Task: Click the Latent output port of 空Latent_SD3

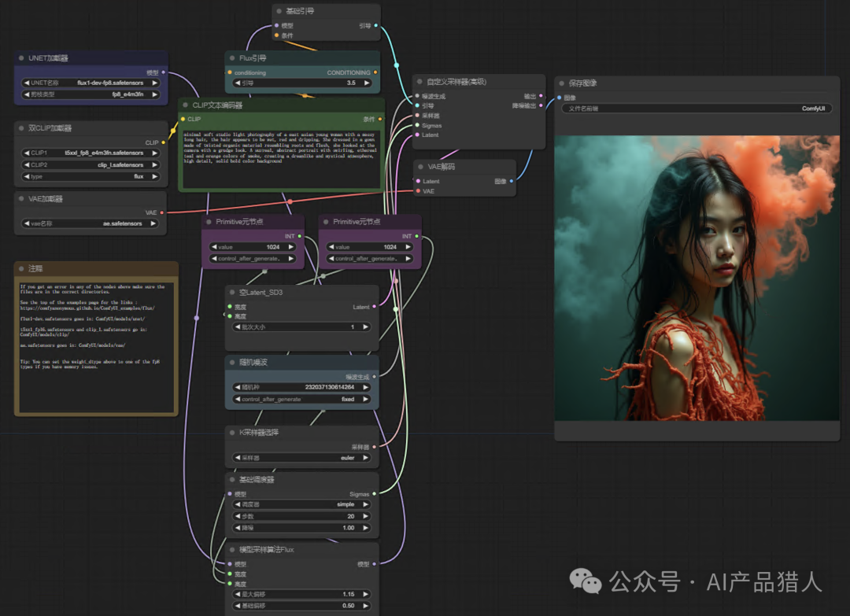Action: pyautogui.click(x=374, y=307)
